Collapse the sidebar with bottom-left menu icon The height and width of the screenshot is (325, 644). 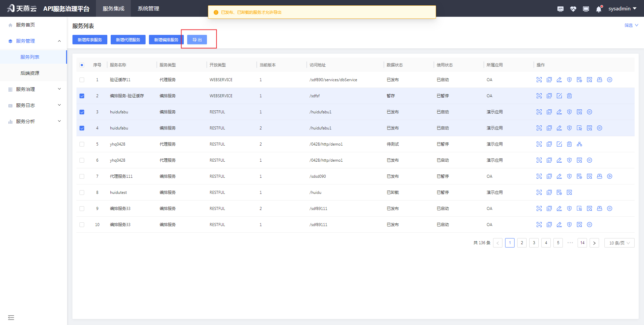click(11, 317)
